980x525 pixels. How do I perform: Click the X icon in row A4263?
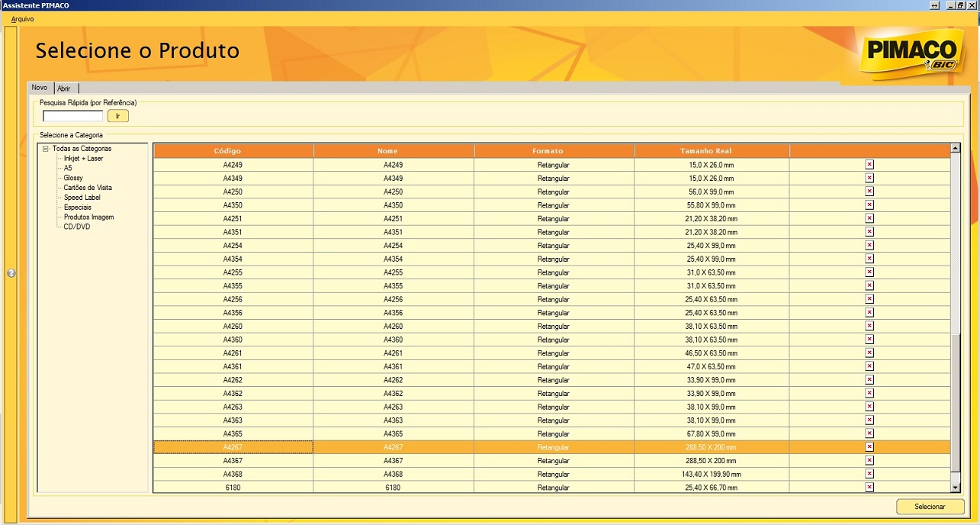(x=869, y=407)
